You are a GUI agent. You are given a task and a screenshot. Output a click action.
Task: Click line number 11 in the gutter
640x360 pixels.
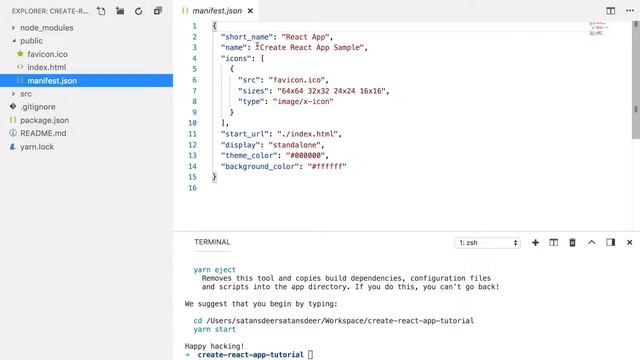point(192,134)
